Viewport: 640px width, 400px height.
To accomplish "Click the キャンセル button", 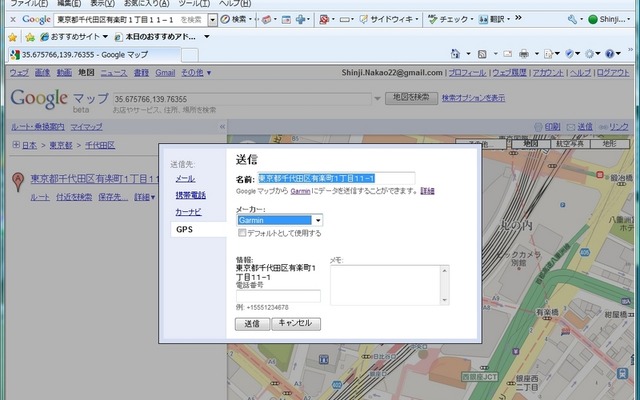I will point(296,324).
